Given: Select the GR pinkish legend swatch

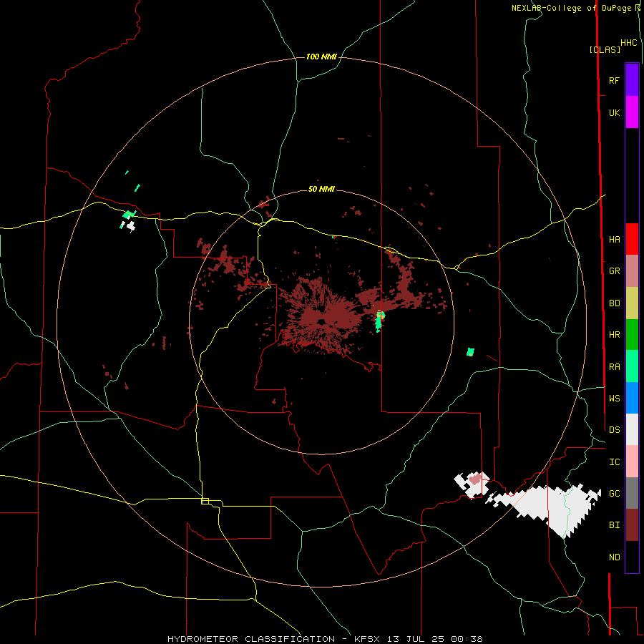Looking at the screenshot, I should 632,271.
